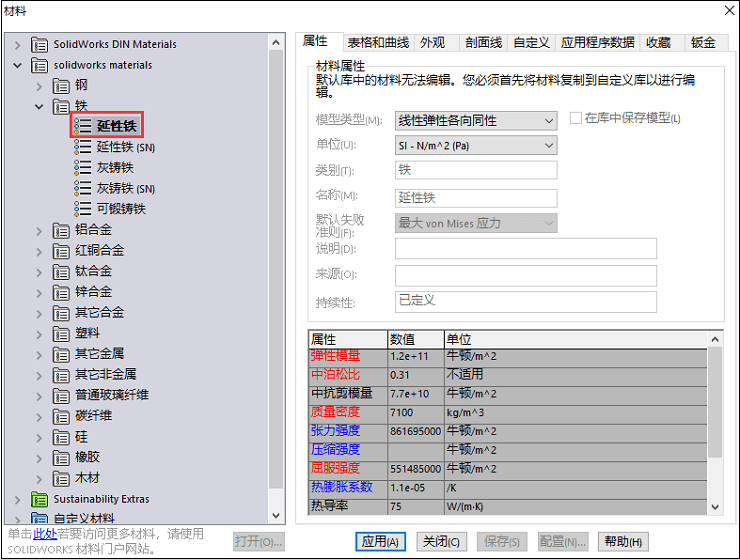
Task: Click the 铝合金 category folder icon
Action: 61,230
